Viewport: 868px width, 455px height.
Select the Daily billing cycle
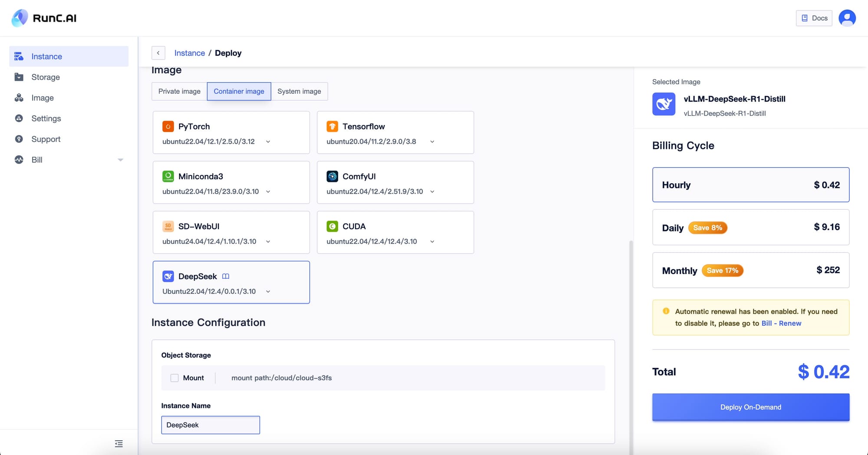750,227
